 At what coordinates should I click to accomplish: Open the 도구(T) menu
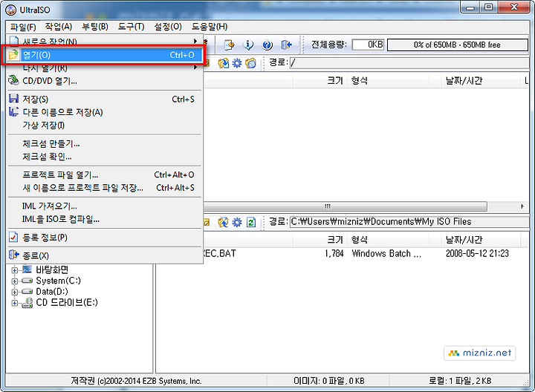[131, 27]
